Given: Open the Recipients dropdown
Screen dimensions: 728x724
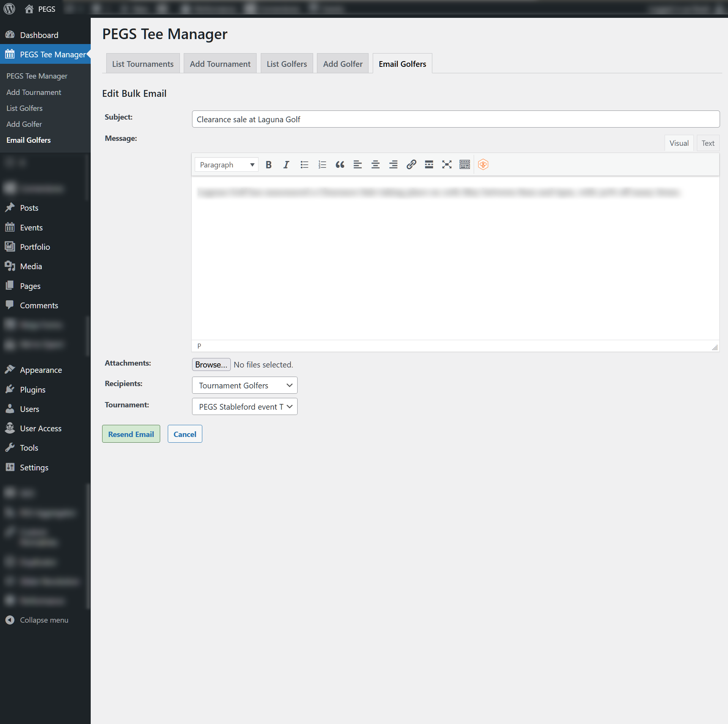Looking at the screenshot, I should pyautogui.click(x=244, y=385).
